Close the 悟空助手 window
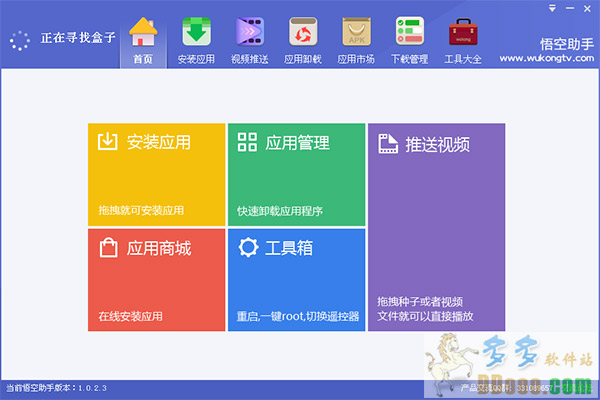Image resolution: width=600 pixels, height=400 pixels. 587,8
